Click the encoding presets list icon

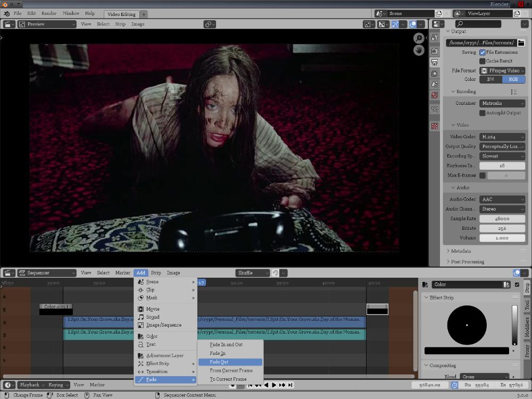point(514,92)
